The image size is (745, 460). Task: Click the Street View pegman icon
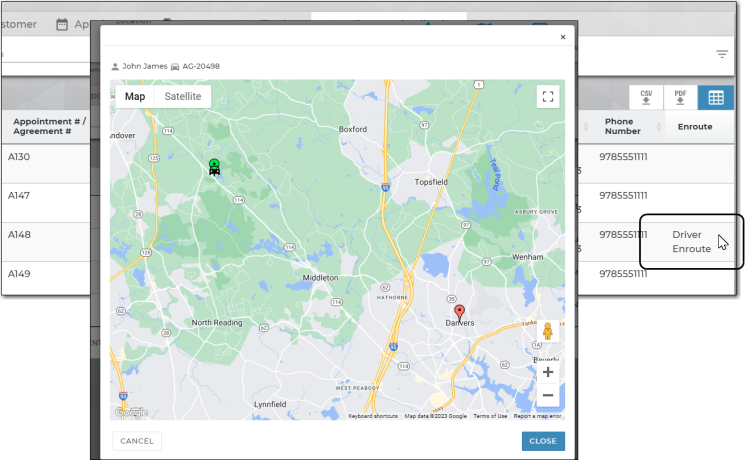[x=547, y=331]
